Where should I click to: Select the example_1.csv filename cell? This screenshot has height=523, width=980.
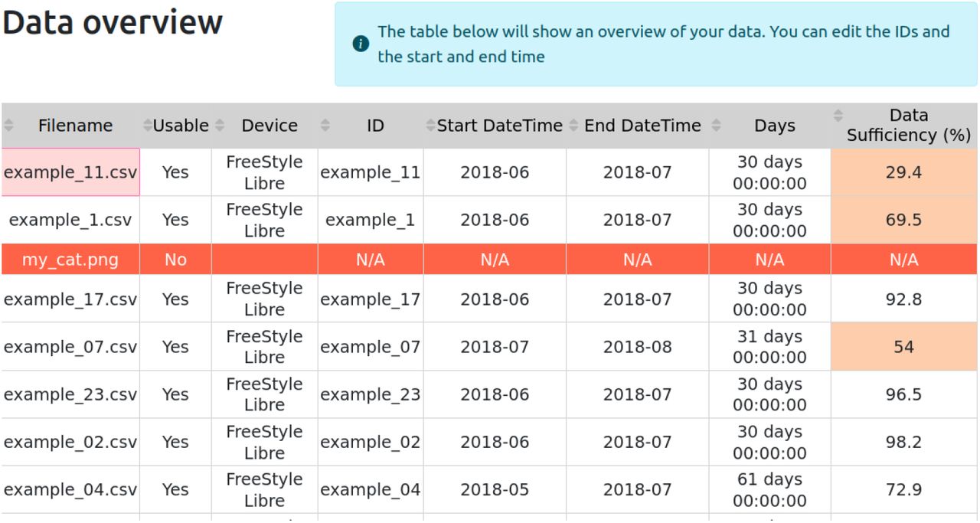pyautogui.click(x=70, y=220)
